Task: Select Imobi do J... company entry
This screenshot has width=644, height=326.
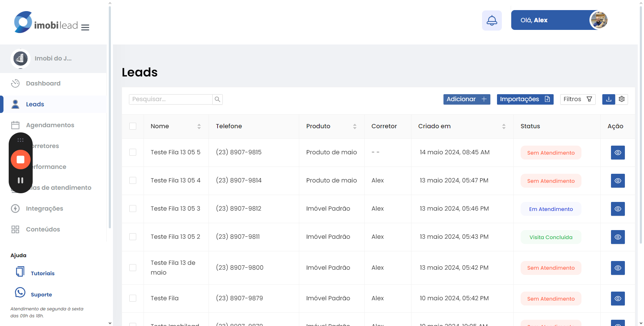Action: click(x=53, y=58)
